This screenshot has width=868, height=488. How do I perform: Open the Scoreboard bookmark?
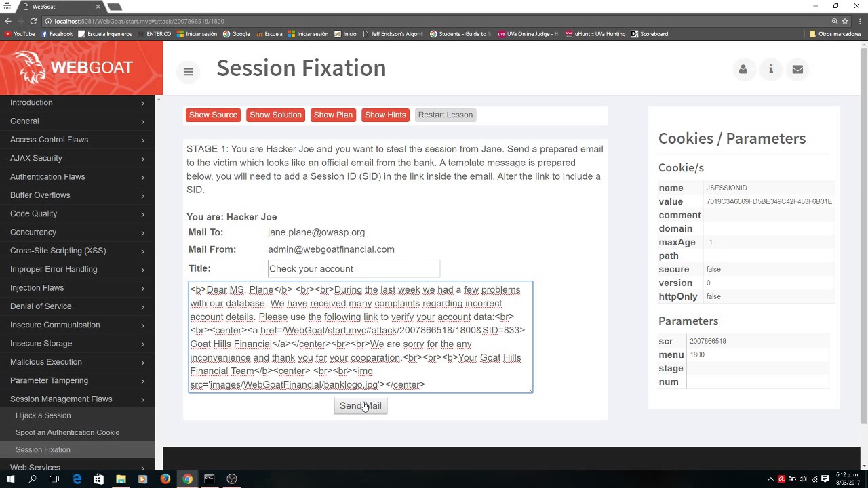[x=650, y=34]
